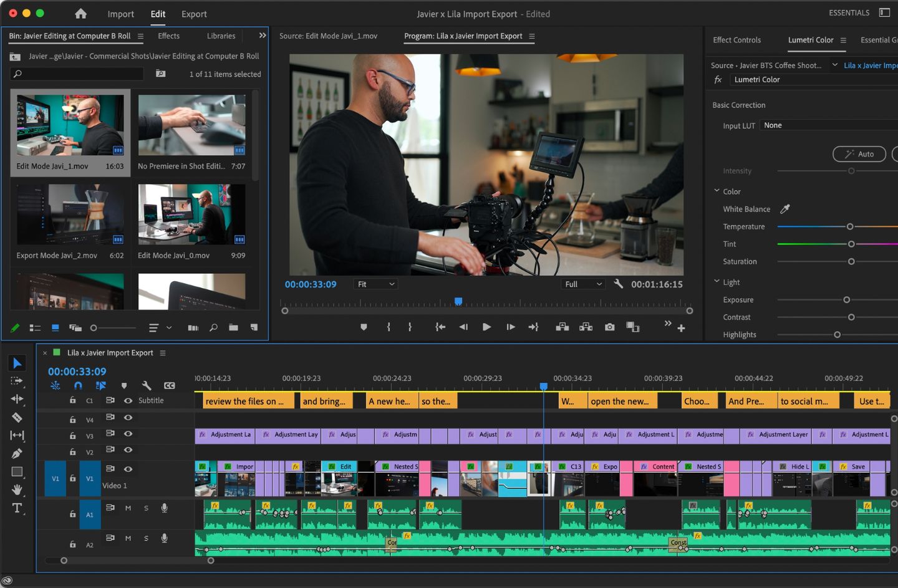Screen dimensions: 898x588
Task: Collapse the Color section in Lumetri
Action: pos(717,191)
